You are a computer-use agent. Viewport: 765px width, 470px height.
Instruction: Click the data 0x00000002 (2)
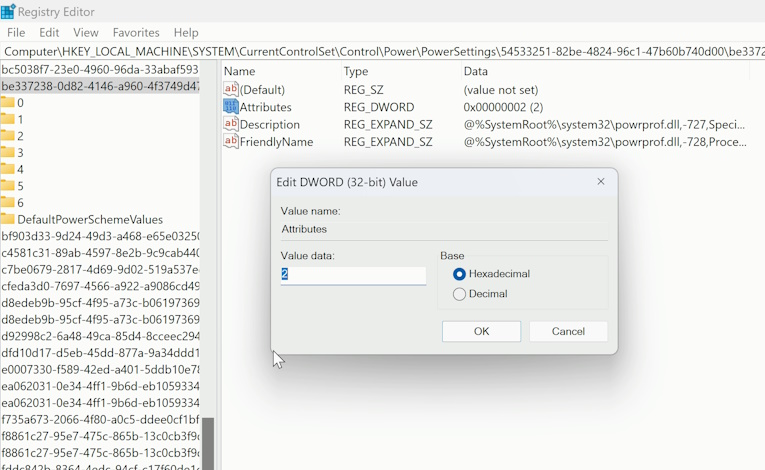point(503,107)
